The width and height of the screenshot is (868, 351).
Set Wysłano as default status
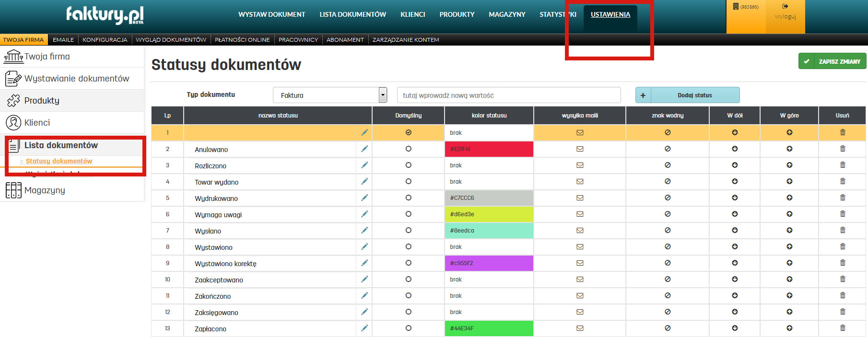pos(409,230)
